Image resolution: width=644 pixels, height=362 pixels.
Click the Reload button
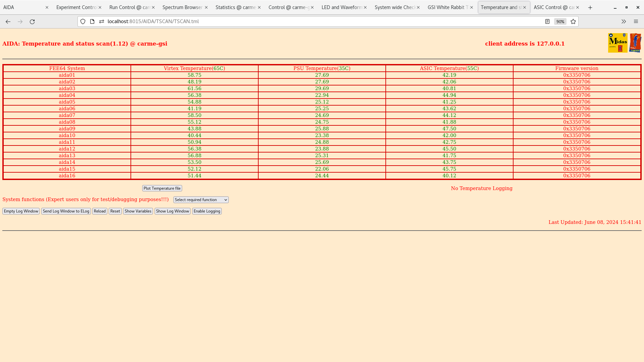point(100,211)
